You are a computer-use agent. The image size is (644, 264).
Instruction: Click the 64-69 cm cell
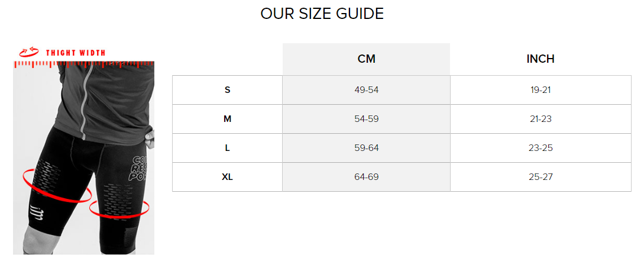click(367, 177)
